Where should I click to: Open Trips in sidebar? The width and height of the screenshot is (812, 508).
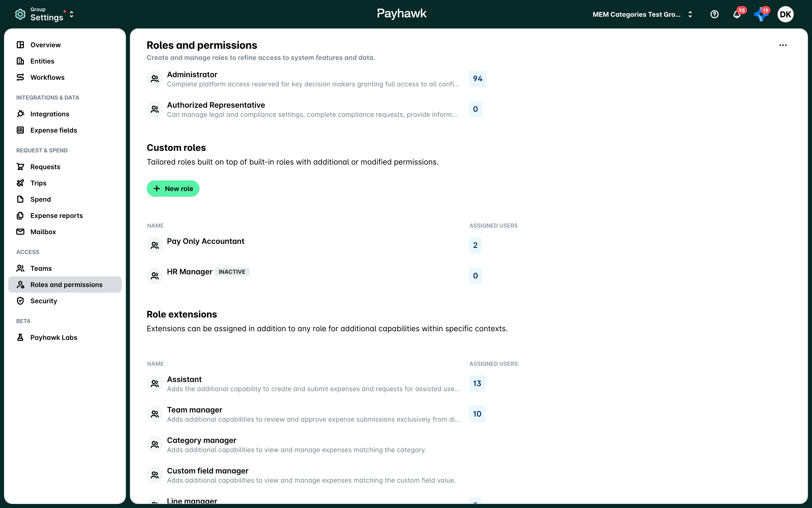point(65,183)
